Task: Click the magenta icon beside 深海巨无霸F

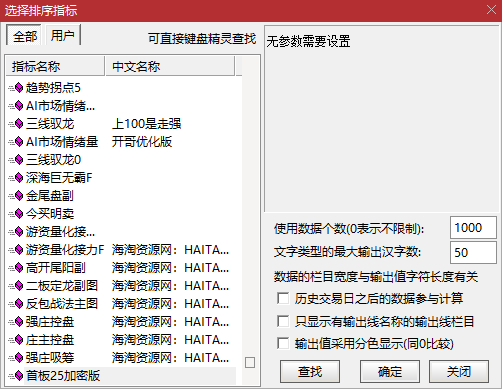Action: (x=19, y=178)
